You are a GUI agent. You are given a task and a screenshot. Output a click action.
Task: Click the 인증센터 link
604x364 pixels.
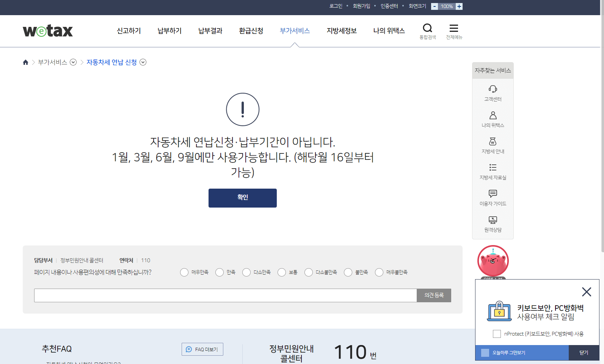pyautogui.click(x=389, y=6)
